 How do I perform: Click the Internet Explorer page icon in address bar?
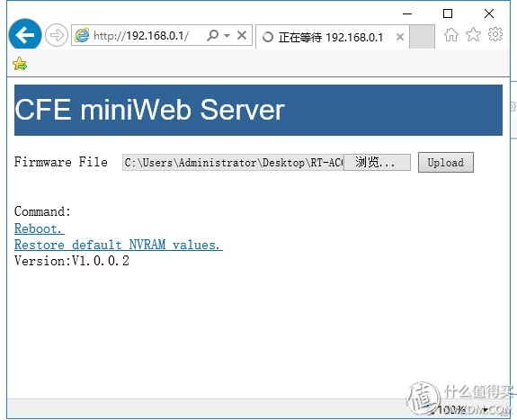pyautogui.click(x=82, y=35)
